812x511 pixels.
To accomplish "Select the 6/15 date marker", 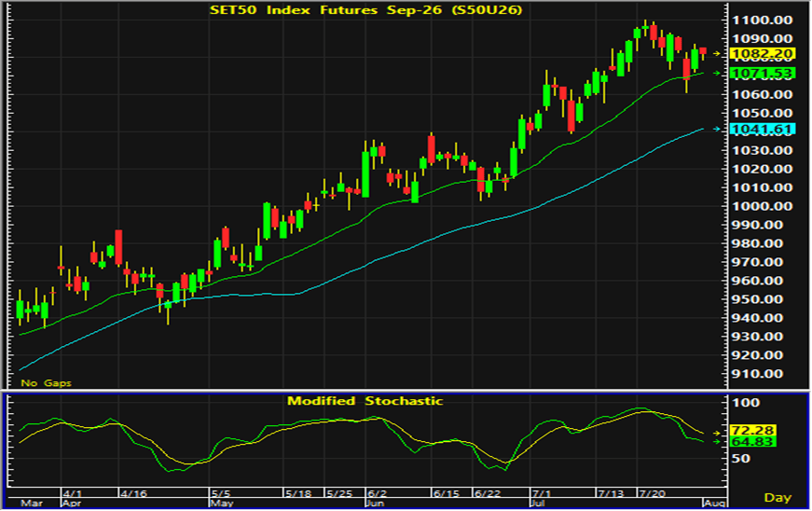I will [x=446, y=493].
